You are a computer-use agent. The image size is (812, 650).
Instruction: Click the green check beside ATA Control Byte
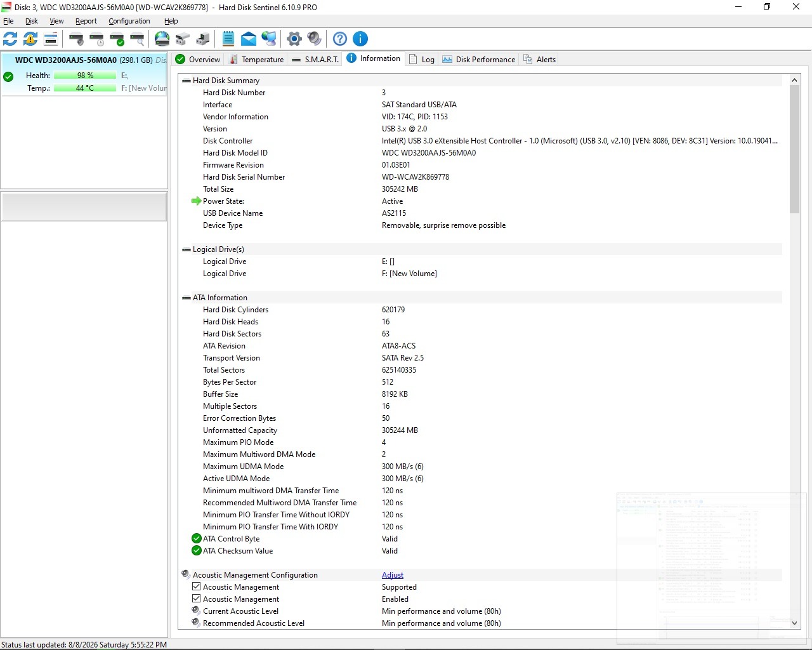click(x=197, y=539)
